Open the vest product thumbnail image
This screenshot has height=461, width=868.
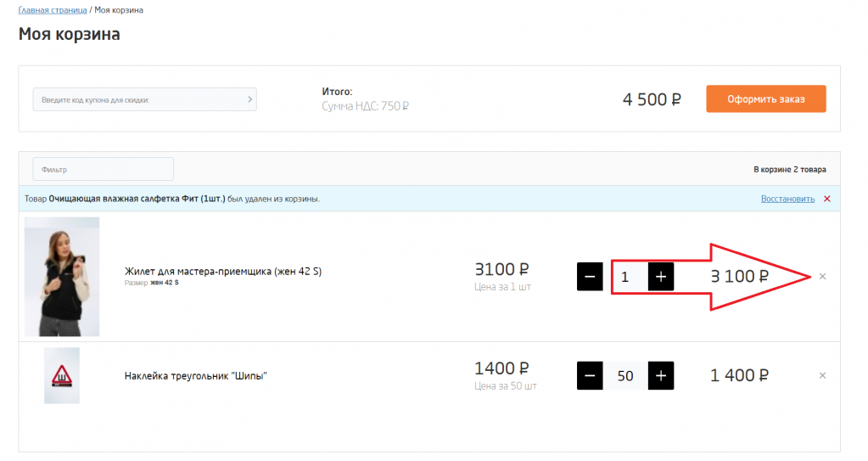coord(61,277)
